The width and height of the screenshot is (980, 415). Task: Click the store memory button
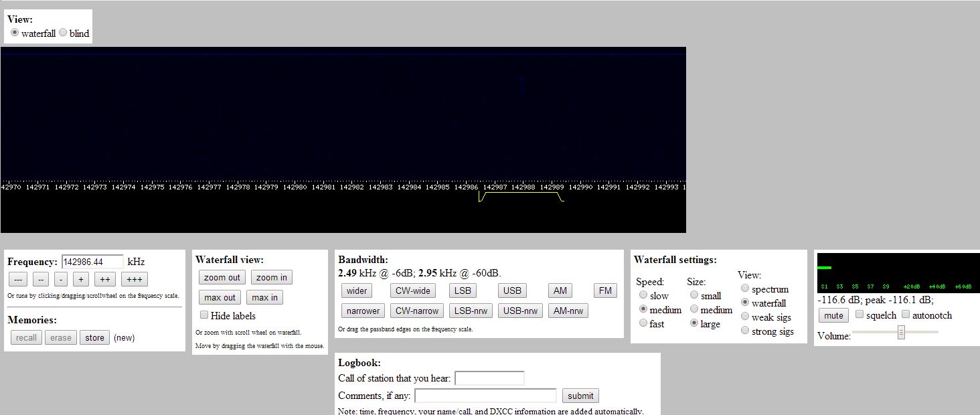tap(94, 337)
